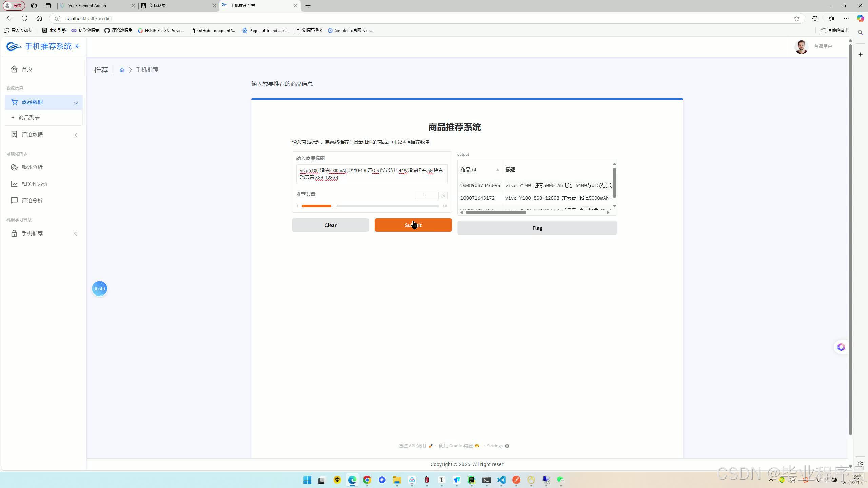Open the Copilot icon in the browser toolbar
868x488 pixels.
point(860,18)
